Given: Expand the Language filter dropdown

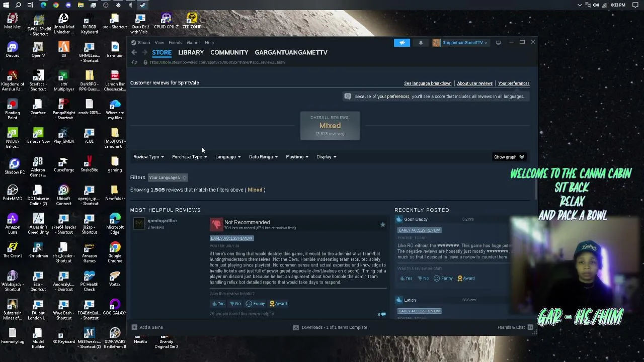Looking at the screenshot, I should (228, 157).
